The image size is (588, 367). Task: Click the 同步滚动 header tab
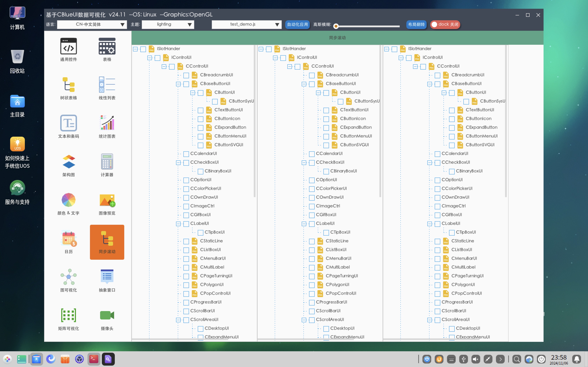tap(337, 38)
